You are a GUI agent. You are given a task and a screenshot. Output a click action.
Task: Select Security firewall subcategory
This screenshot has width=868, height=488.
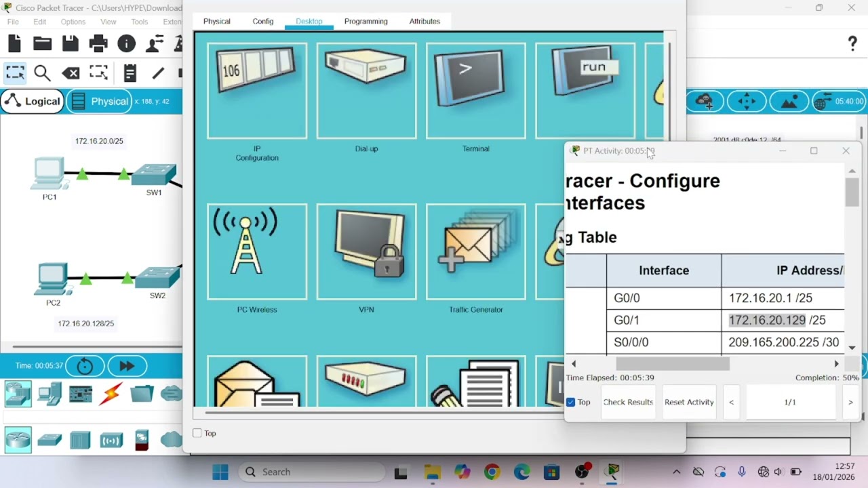(x=142, y=441)
